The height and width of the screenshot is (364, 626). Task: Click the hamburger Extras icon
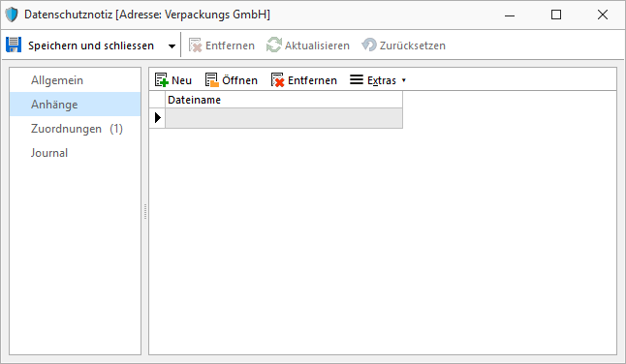pos(357,79)
